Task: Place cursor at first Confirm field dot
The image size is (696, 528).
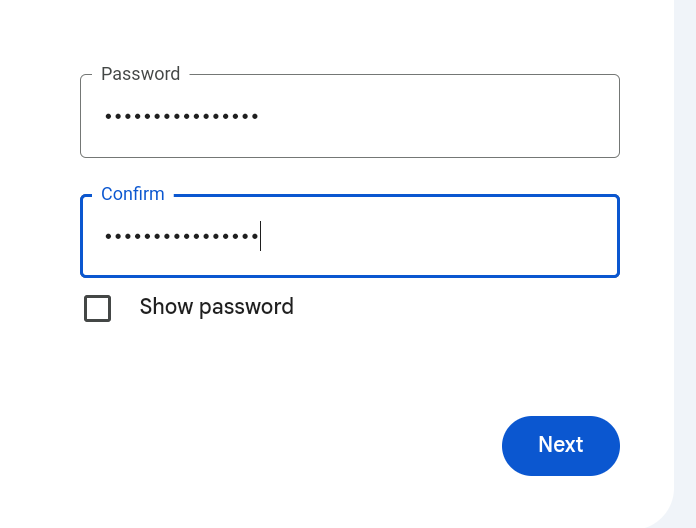Action: click(108, 237)
